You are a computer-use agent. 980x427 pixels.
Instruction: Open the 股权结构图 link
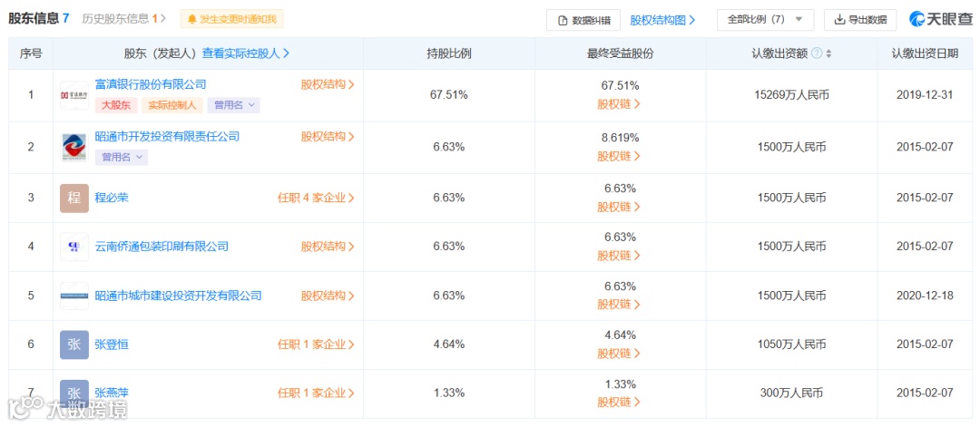(662, 19)
